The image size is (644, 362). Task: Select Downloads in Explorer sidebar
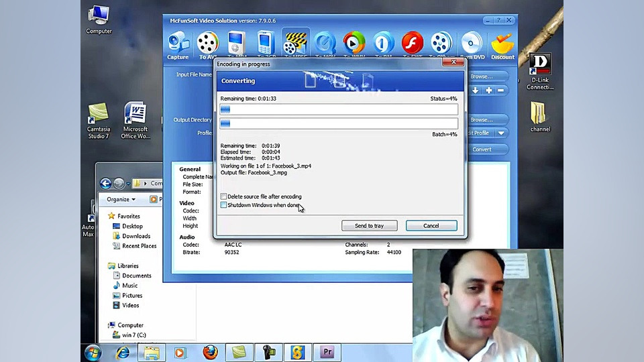coord(136,236)
